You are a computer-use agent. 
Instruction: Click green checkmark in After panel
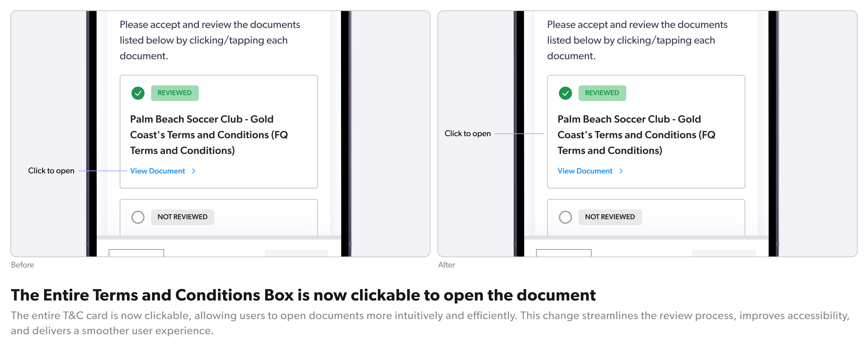point(565,93)
